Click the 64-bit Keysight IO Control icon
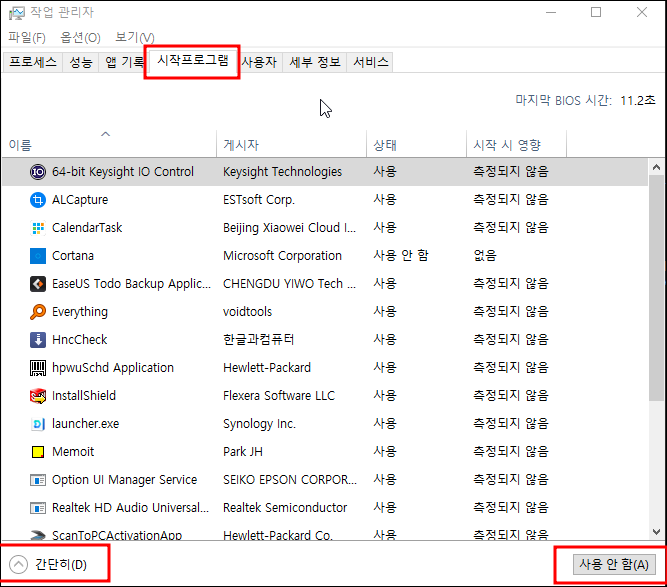The height and width of the screenshot is (587, 667). tap(38, 172)
